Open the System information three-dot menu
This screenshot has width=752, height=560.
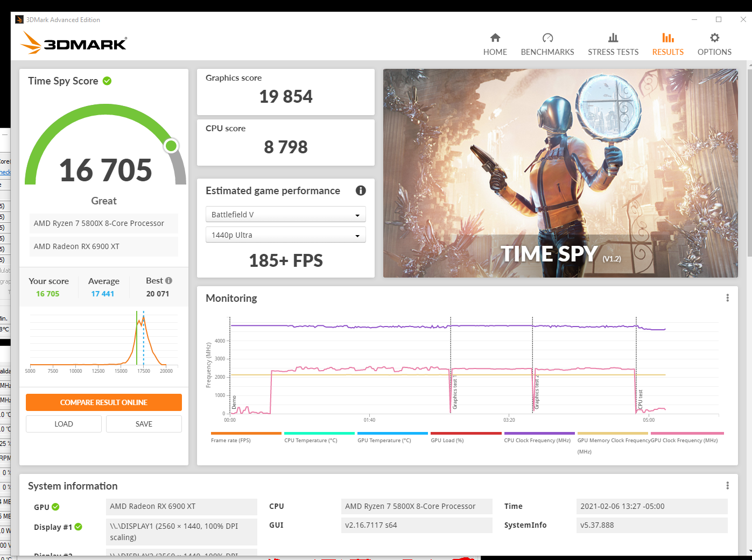[727, 486]
